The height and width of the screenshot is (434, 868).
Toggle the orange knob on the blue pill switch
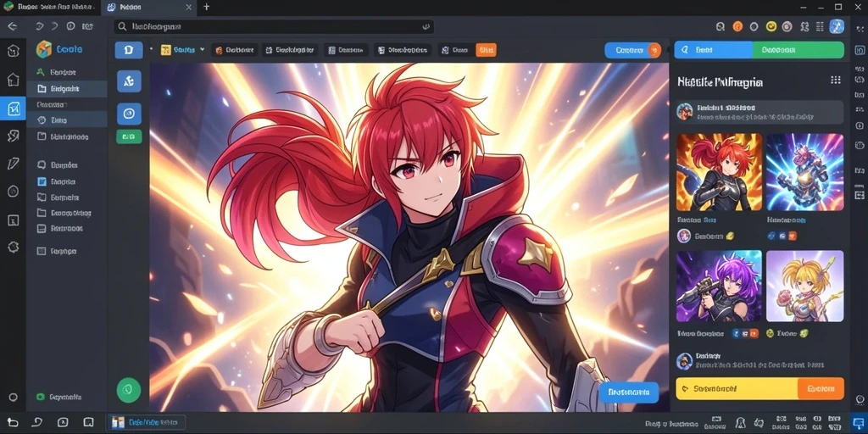[654, 50]
